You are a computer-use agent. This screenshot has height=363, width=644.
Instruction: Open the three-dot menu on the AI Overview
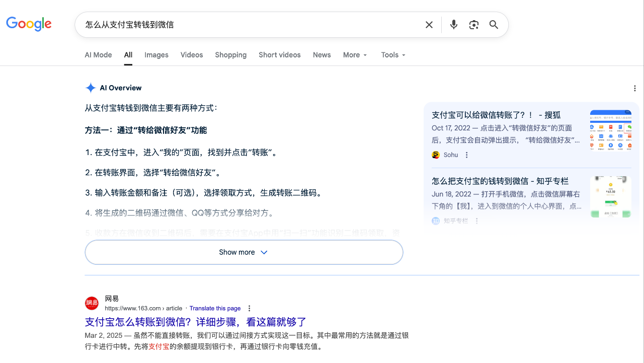coord(635,88)
